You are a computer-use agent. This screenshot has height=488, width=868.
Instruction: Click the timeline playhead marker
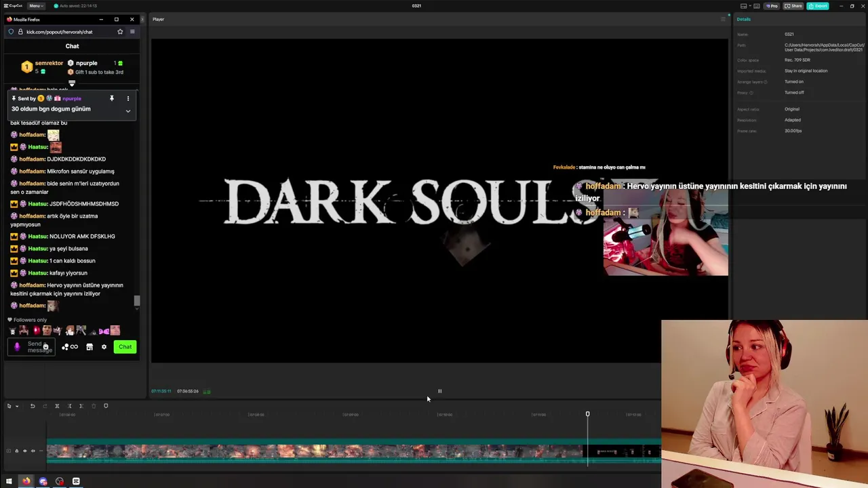[x=587, y=414]
